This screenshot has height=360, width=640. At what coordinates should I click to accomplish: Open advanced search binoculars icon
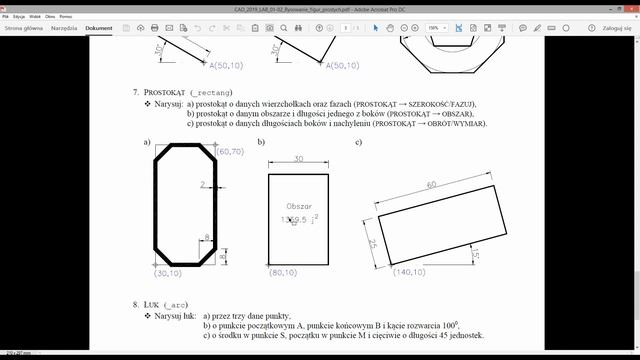(298, 28)
